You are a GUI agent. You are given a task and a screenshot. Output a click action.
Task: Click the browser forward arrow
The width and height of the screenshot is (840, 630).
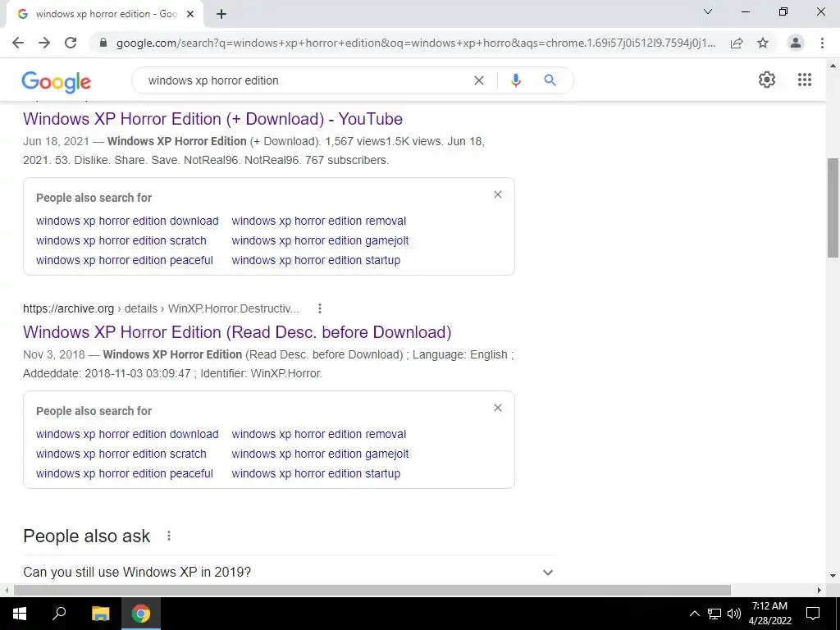(44, 43)
